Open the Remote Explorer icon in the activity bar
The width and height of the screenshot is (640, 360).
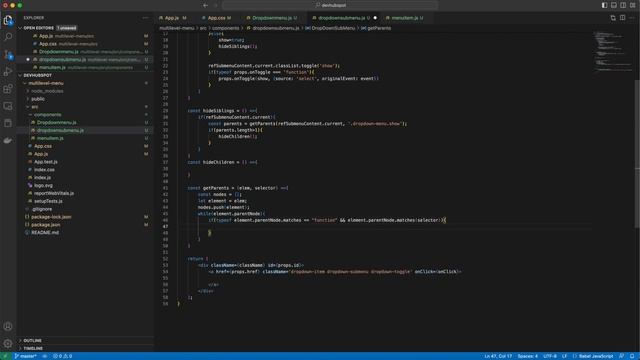tap(8, 106)
